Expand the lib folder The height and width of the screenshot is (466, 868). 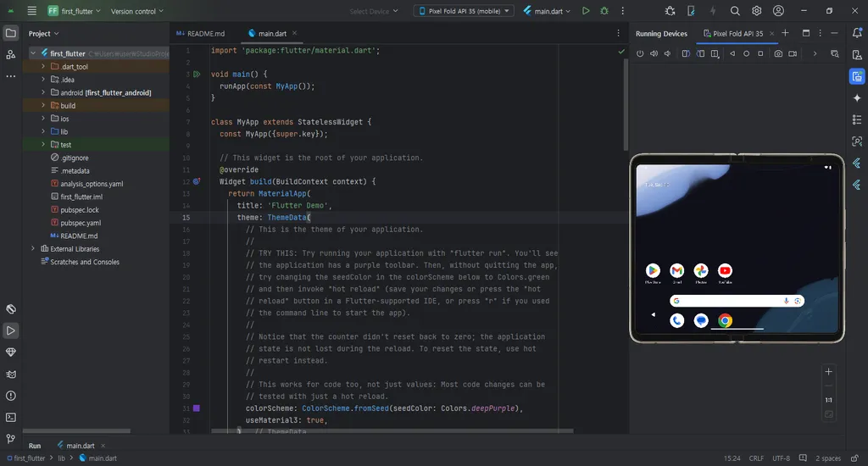click(x=43, y=131)
